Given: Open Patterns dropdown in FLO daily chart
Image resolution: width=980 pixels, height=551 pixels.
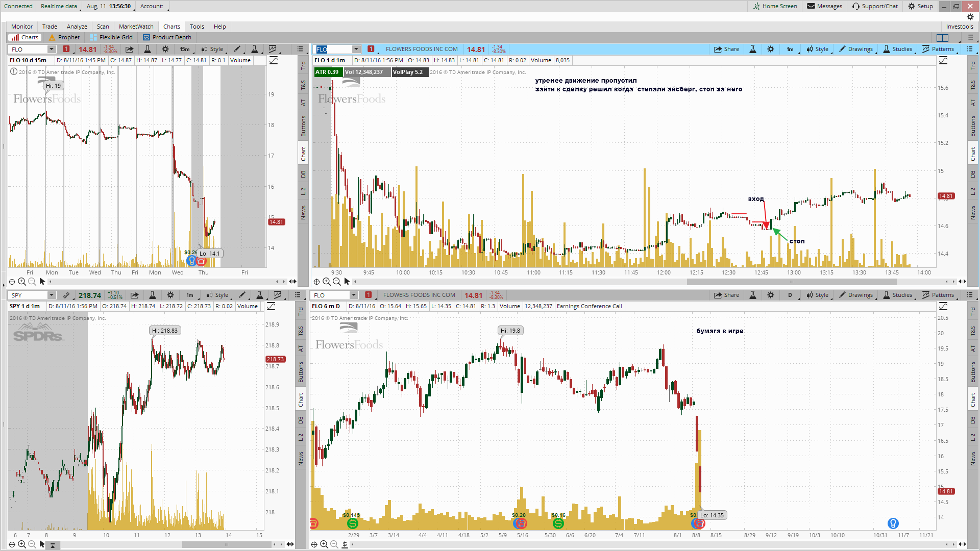Looking at the screenshot, I should pos(940,295).
